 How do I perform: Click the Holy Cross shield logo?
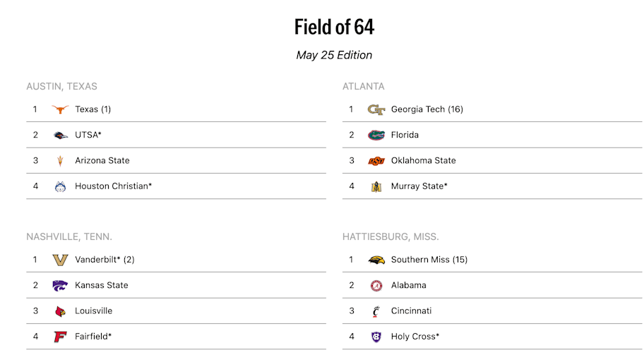pos(376,337)
